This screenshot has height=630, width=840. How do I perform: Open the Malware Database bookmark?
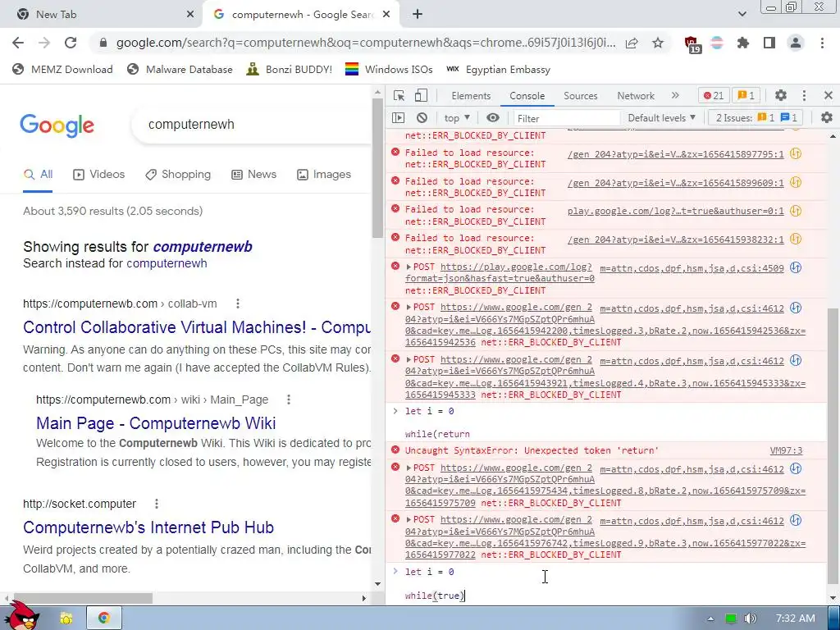[180, 69]
